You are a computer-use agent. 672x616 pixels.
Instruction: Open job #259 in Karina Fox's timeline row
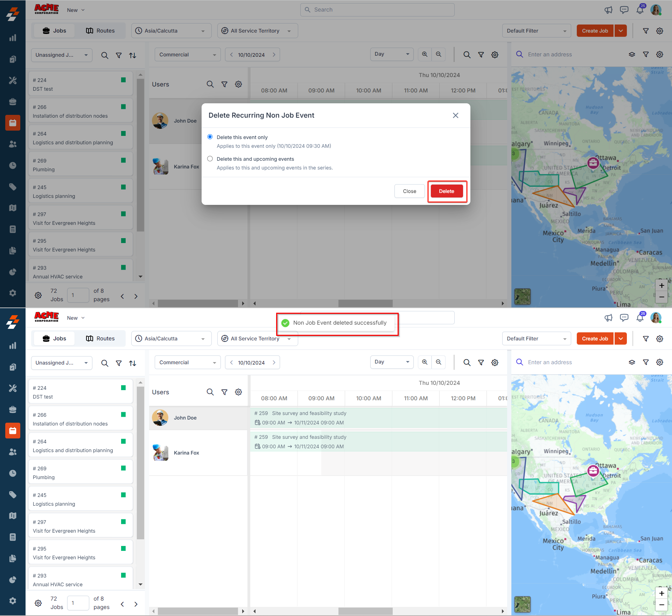379,442
